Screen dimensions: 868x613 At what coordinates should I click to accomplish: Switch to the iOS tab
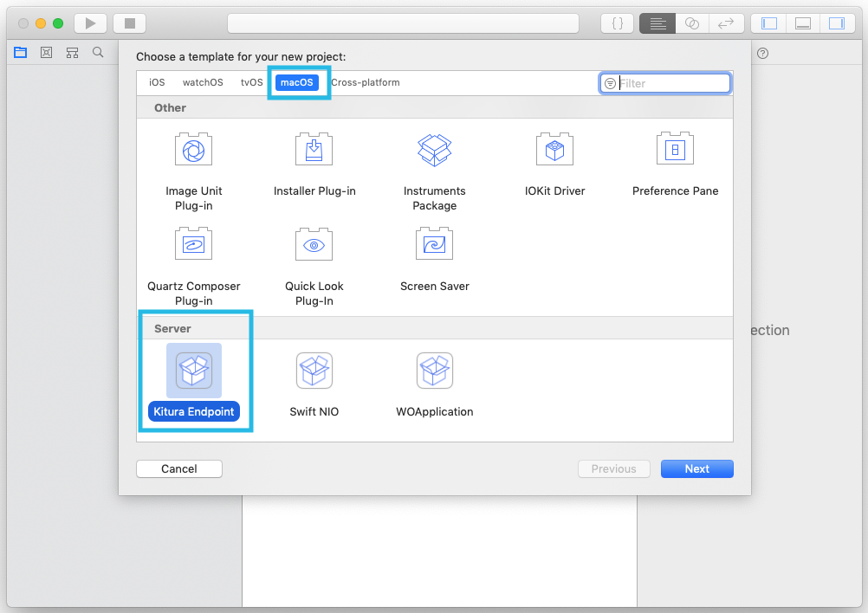[157, 82]
